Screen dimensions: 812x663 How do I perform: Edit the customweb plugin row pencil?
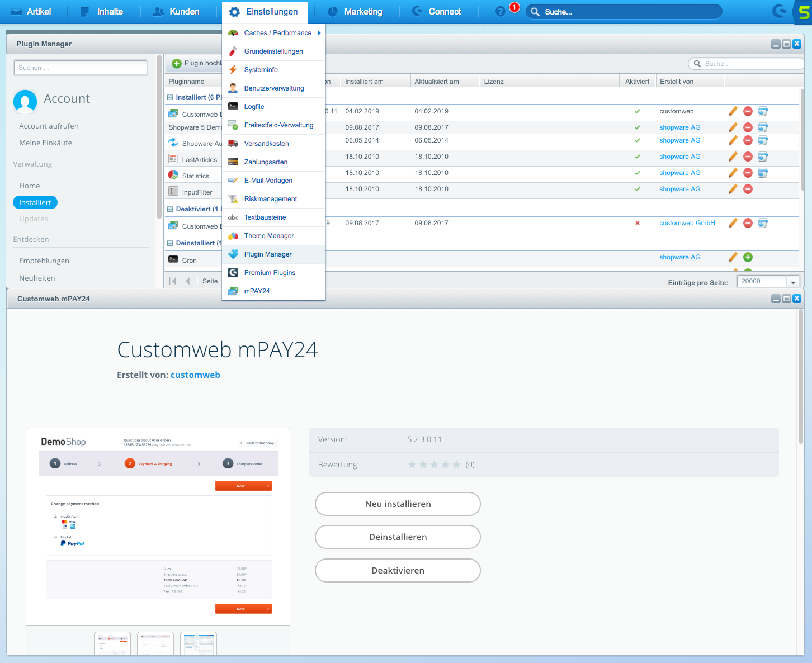click(x=733, y=111)
